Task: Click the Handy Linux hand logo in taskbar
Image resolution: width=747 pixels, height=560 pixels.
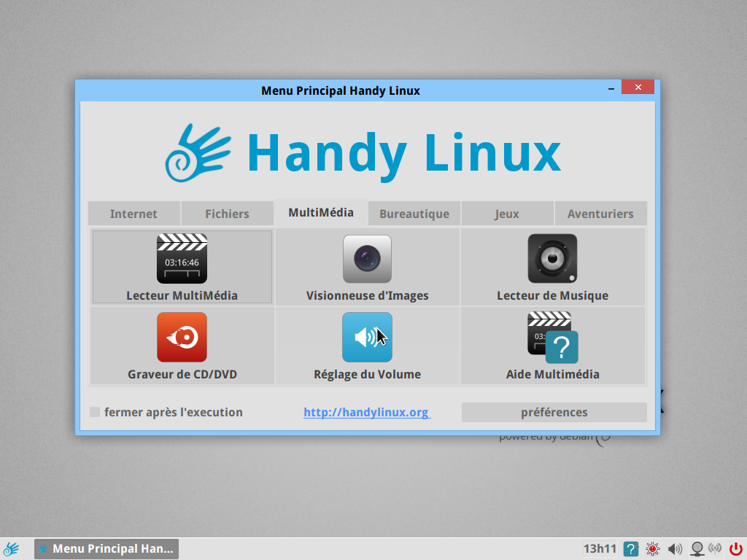Action: (x=12, y=549)
